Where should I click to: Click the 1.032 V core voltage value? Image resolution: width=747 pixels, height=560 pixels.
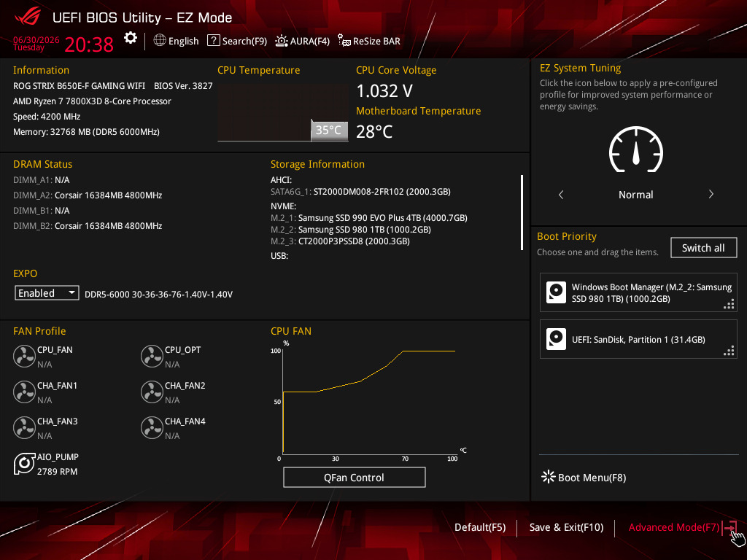[384, 90]
